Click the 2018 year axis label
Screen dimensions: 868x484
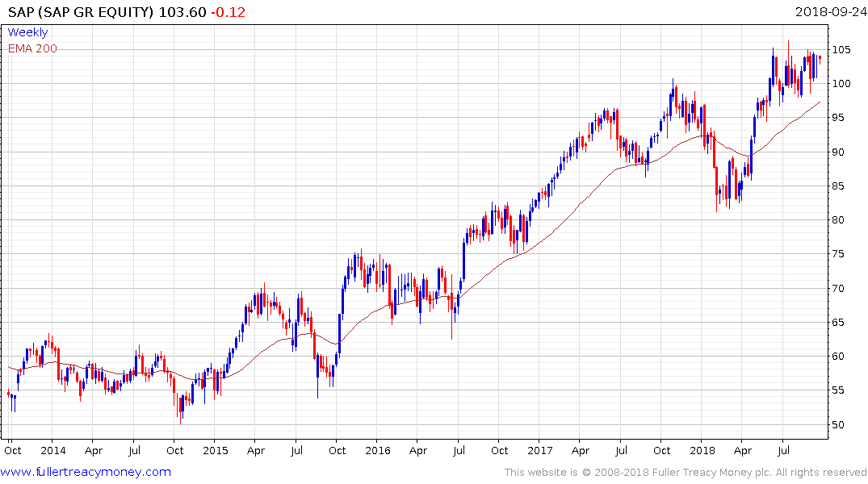[702, 451]
